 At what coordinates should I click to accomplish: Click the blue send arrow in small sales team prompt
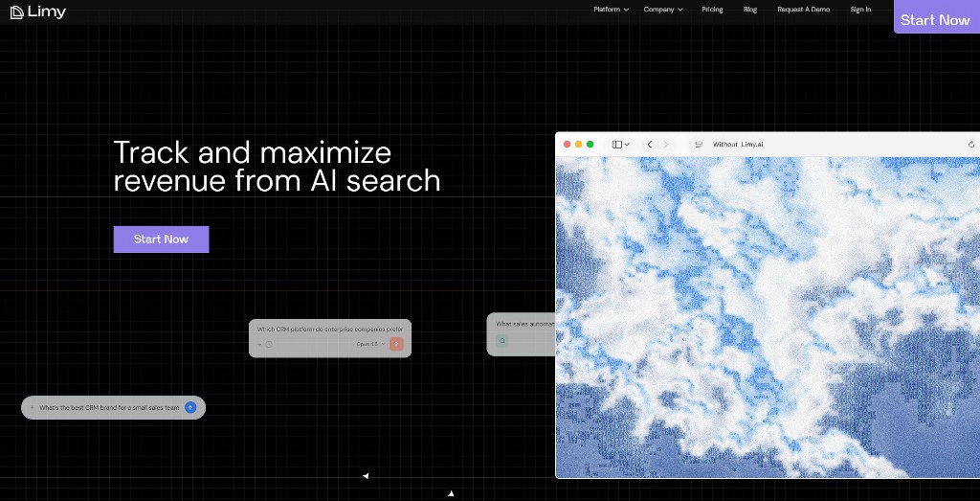(x=190, y=408)
